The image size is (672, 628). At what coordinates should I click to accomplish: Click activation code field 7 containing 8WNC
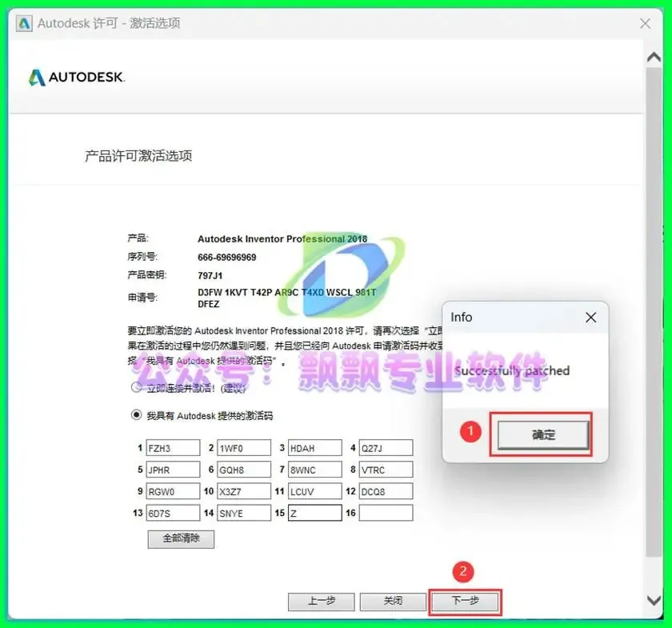315,470
